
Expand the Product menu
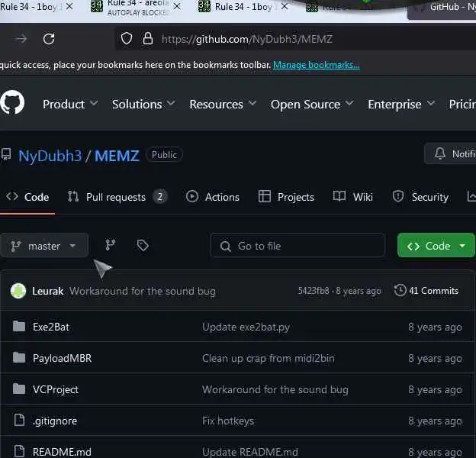[70, 104]
